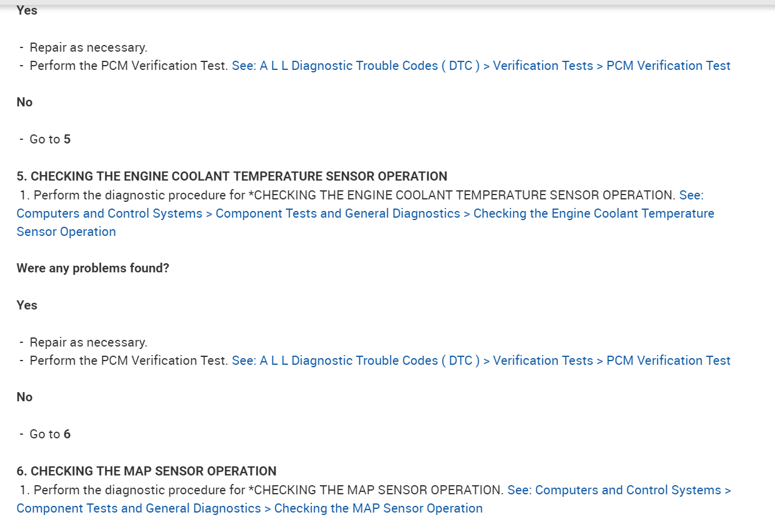This screenshot has height=532, width=775.
Task: Open the PCM Verification Test link at page top
Action: (481, 66)
